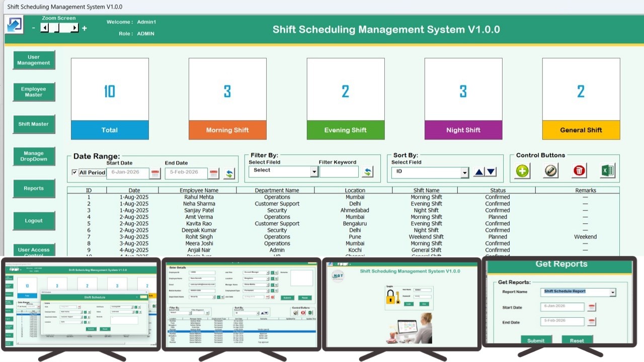Click the red Delete trash icon
Image resolution: width=644 pixels, height=362 pixels.
click(x=580, y=171)
